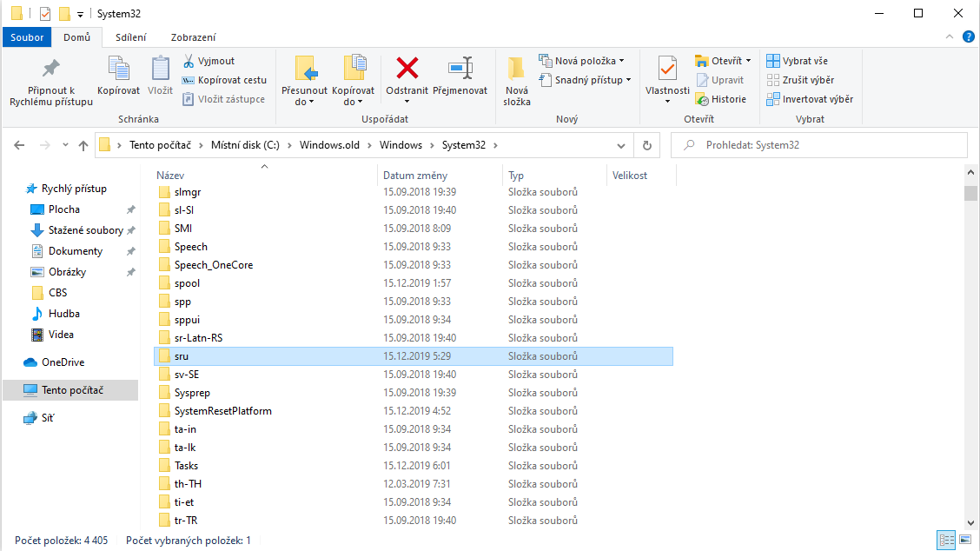Switch to the Domů tab

pyautogui.click(x=76, y=37)
